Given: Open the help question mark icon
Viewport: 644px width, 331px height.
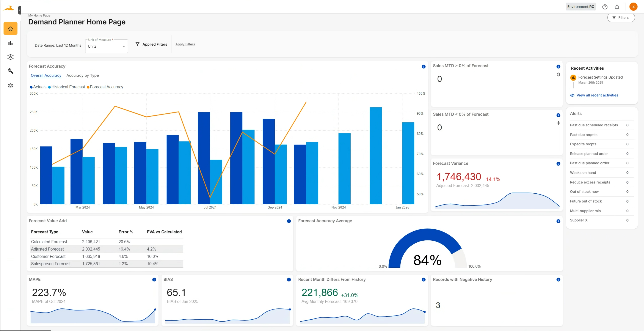Looking at the screenshot, I should pos(604,7).
